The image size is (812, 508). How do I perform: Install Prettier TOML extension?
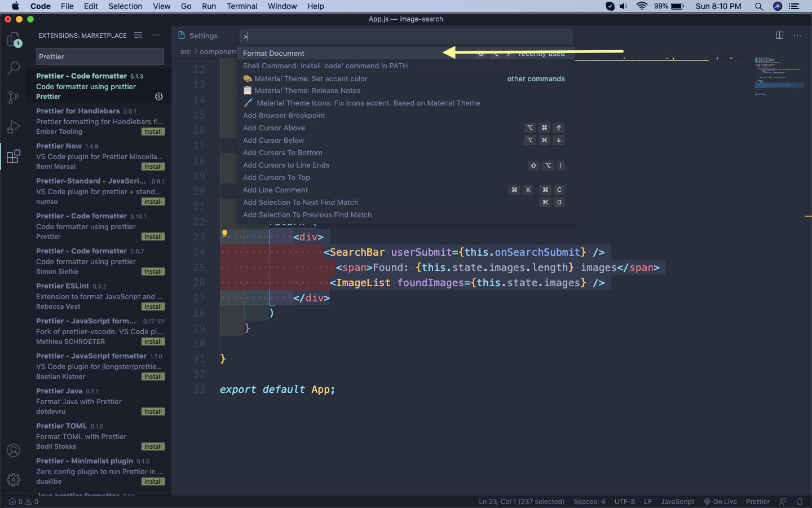[153, 446]
